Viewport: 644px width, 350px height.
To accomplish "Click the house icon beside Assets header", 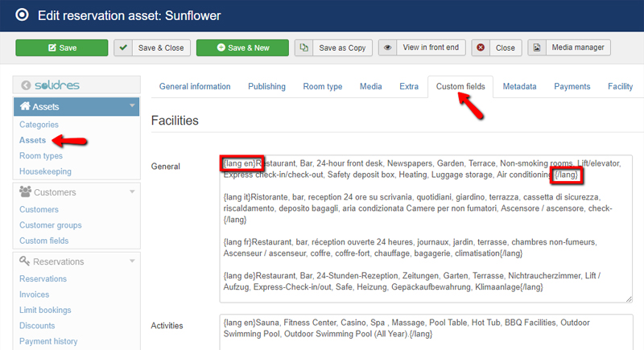I will pyautogui.click(x=25, y=106).
